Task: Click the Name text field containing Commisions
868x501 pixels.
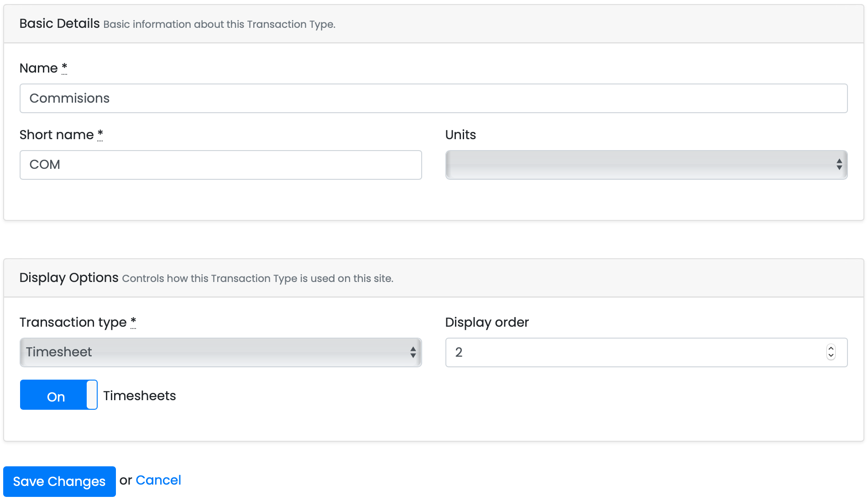Action: (434, 98)
